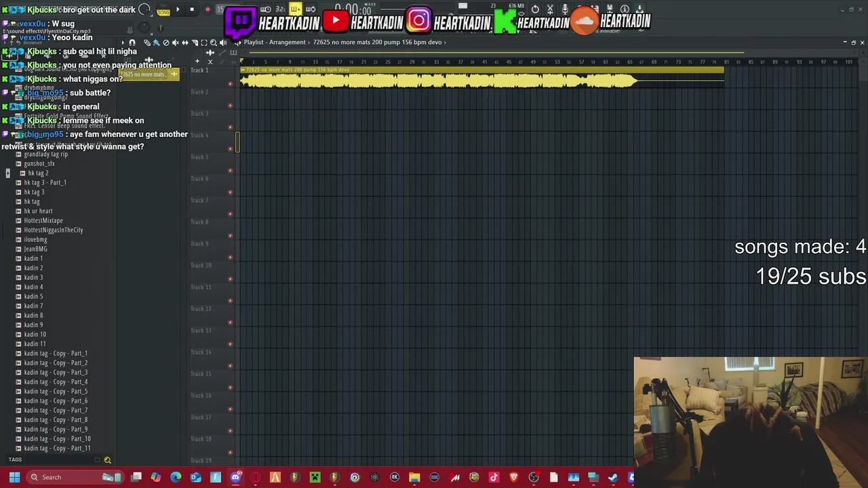Screen dimensions: 868x488
Task: Mute Track 3 using its dot switch
Action: tap(231, 127)
